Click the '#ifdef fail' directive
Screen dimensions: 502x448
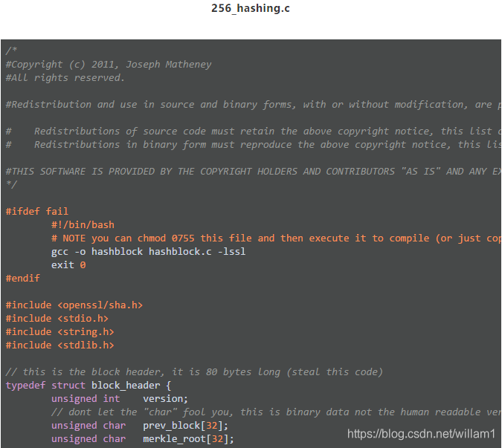37,211
